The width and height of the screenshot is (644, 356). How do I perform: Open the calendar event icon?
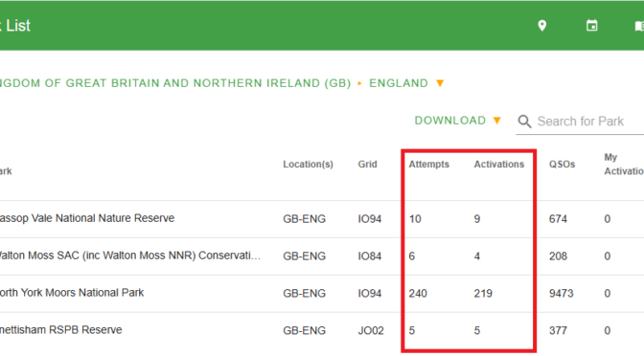[592, 26]
